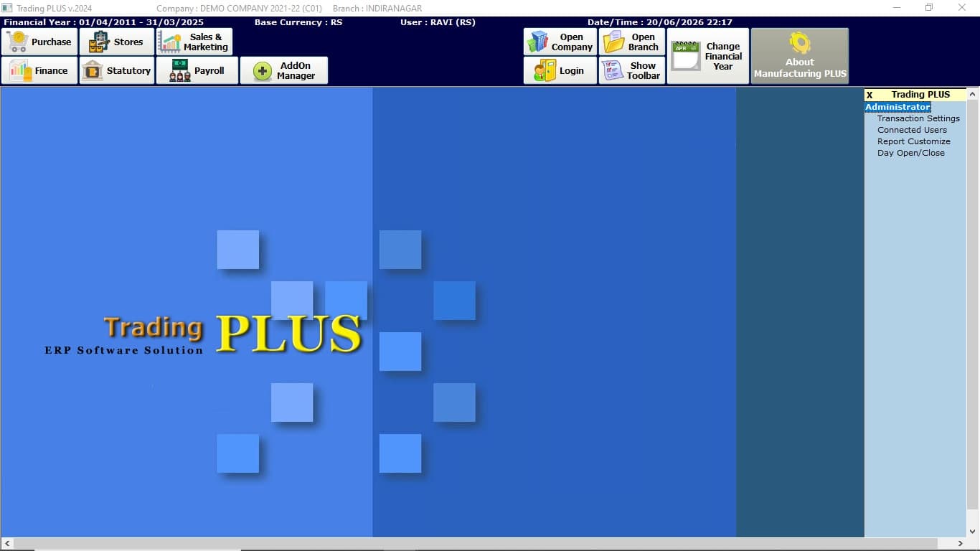Click Company : DEMO COMPANY 2021-22 title text
Image resolution: width=980 pixels, height=551 pixels.
click(239, 9)
